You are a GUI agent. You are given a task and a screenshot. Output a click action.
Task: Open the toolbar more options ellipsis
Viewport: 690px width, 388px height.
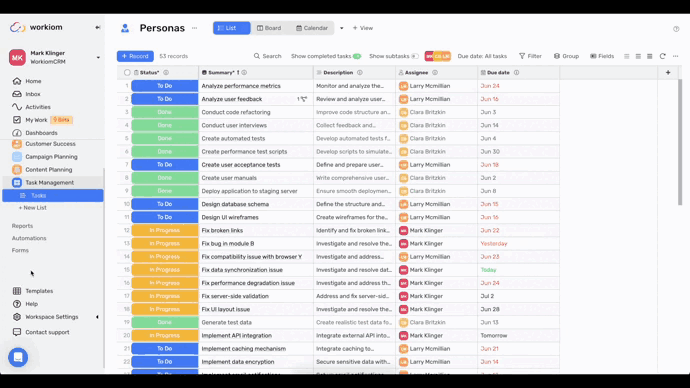pos(675,56)
